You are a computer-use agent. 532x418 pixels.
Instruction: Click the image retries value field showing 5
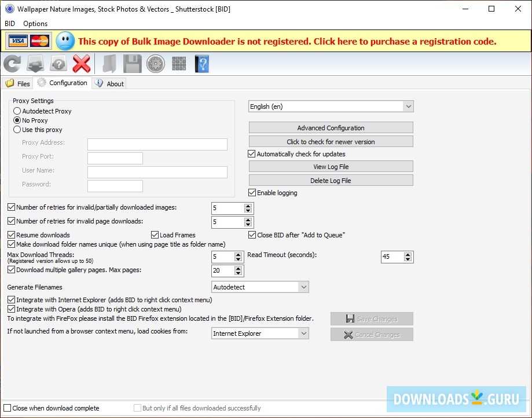click(228, 208)
